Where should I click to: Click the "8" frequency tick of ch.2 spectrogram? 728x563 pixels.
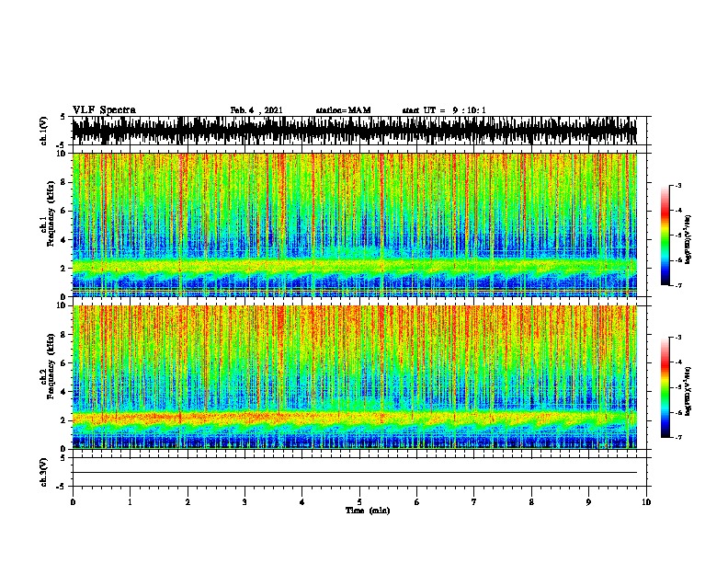(x=64, y=335)
